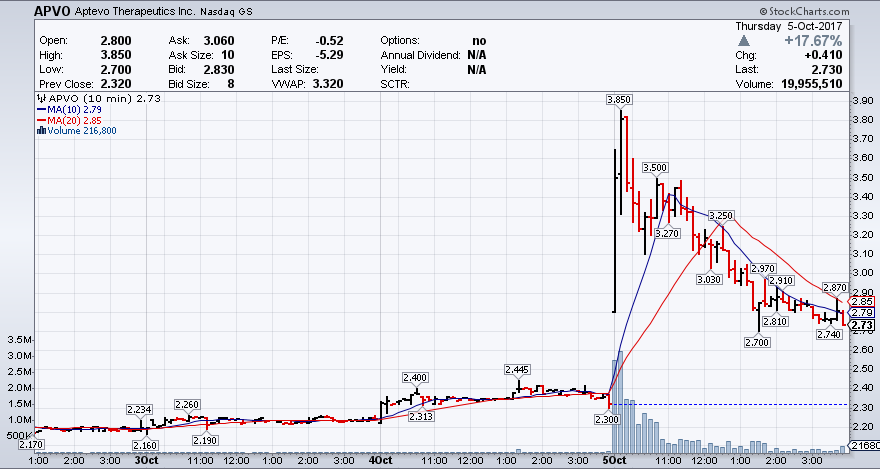Select the 2.445 price label on chart

[517, 369]
